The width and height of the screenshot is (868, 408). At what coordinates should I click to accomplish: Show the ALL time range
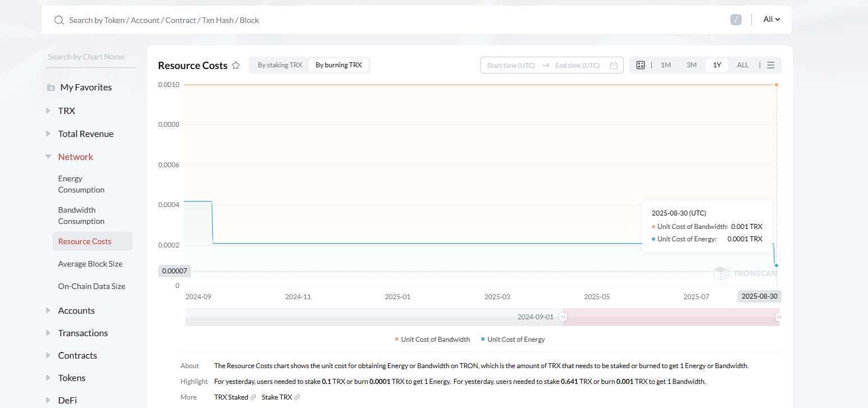tap(742, 65)
